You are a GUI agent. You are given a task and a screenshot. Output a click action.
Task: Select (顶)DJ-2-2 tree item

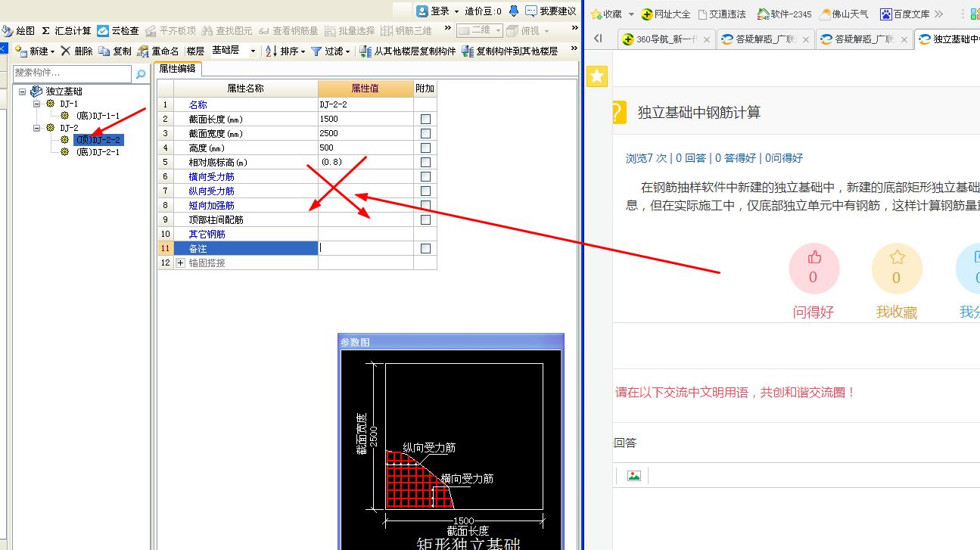pyautogui.click(x=98, y=140)
